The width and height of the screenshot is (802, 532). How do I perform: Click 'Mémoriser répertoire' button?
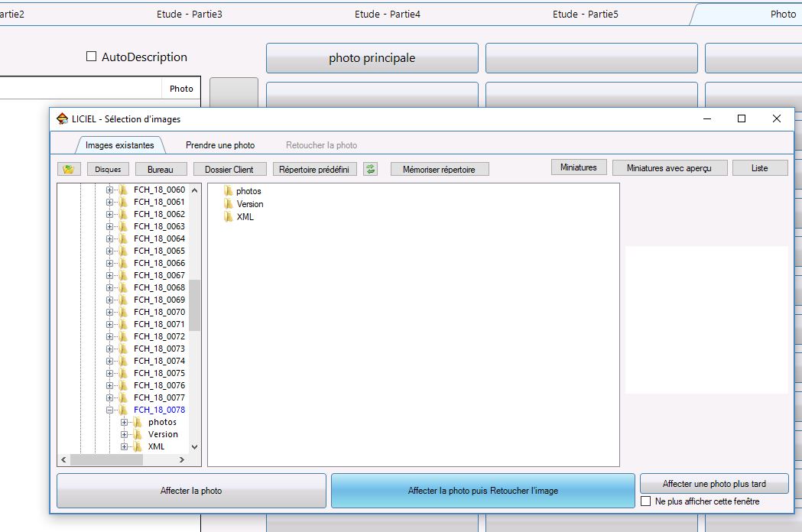pyautogui.click(x=440, y=170)
